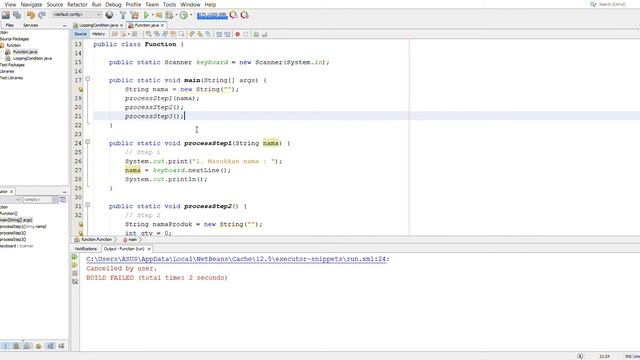Collapse the processStep2 method fold
640x360 pixels.
tap(87, 204)
